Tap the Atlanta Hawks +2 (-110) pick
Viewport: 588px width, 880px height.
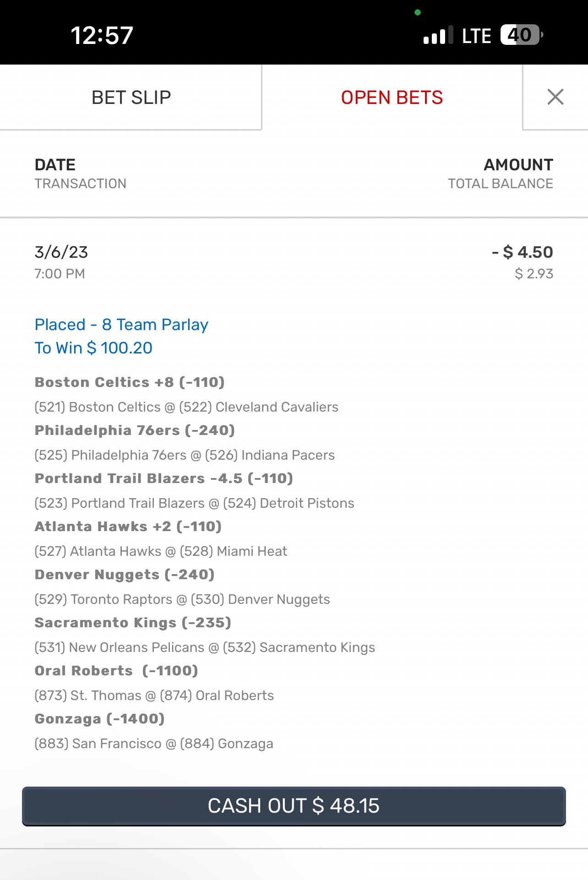tap(128, 527)
